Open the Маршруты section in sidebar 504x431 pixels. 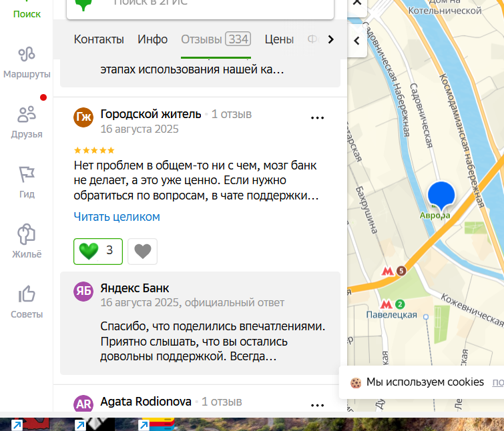point(27,63)
